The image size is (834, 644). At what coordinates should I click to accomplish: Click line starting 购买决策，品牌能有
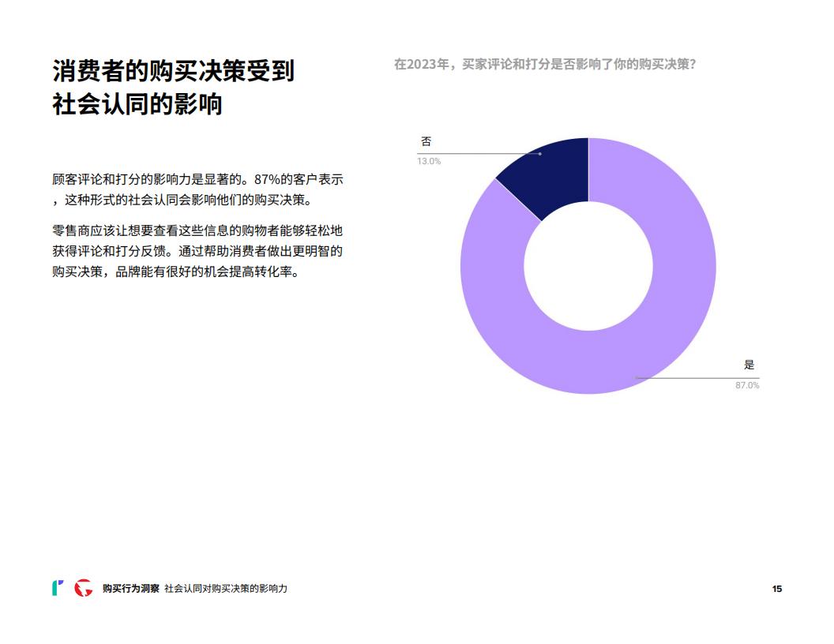pyautogui.click(x=178, y=271)
